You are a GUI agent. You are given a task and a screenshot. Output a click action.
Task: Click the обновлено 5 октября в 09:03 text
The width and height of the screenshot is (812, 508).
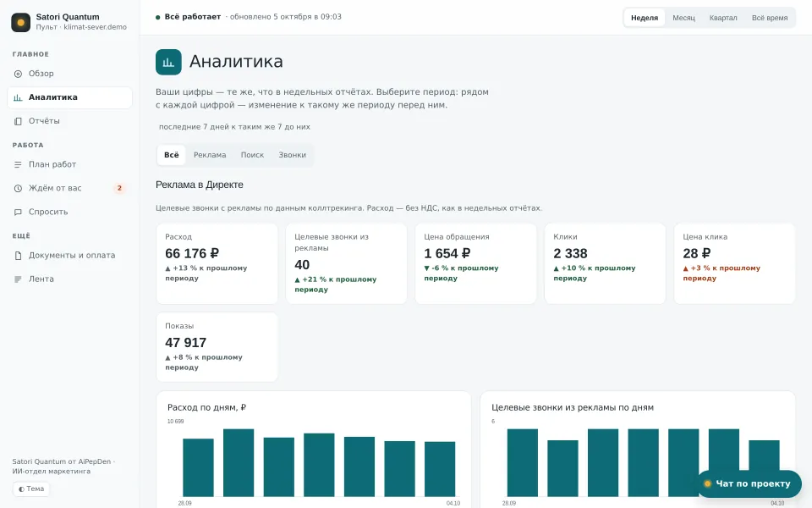click(285, 17)
